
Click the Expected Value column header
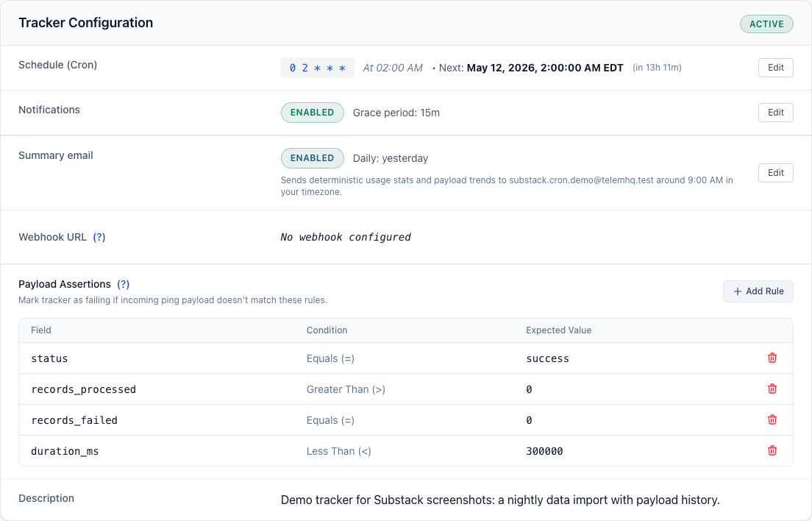coord(559,330)
